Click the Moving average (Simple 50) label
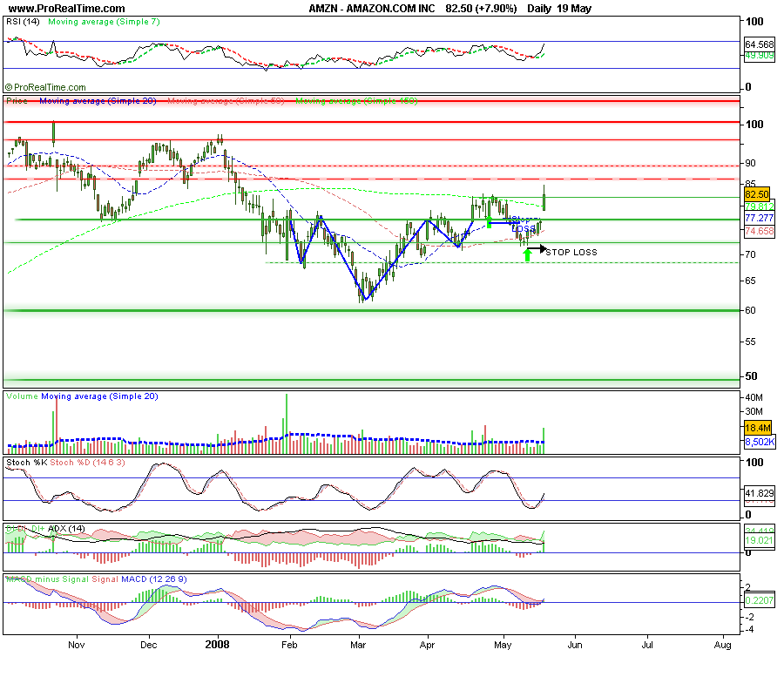The height and width of the screenshot is (697, 784). [226, 101]
